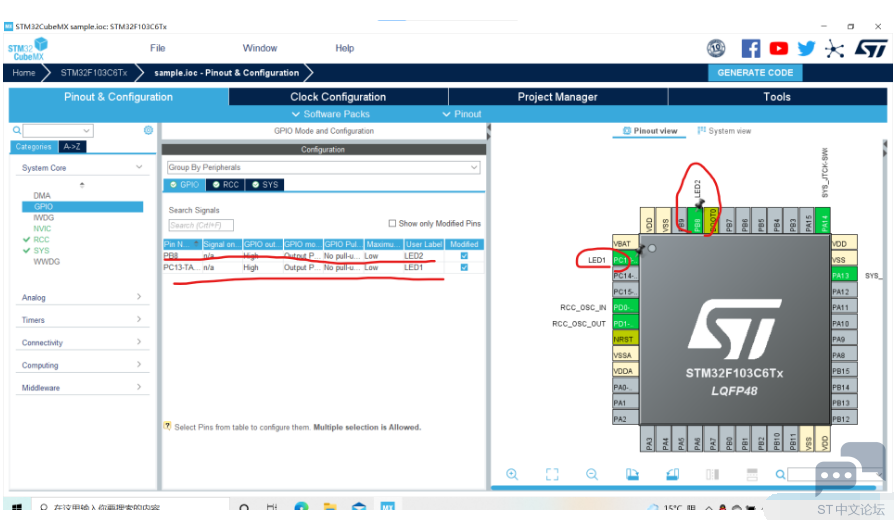Open the Facebook link icon
This screenshot has height=525, width=894.
point(751,48)
